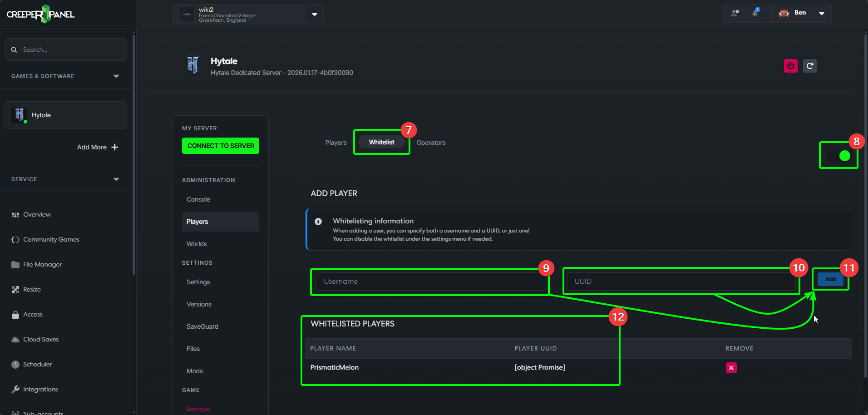This screenshot has height=415, width=868.
Task: Collapse the Games & Software section
Action: tap(116, 76)
